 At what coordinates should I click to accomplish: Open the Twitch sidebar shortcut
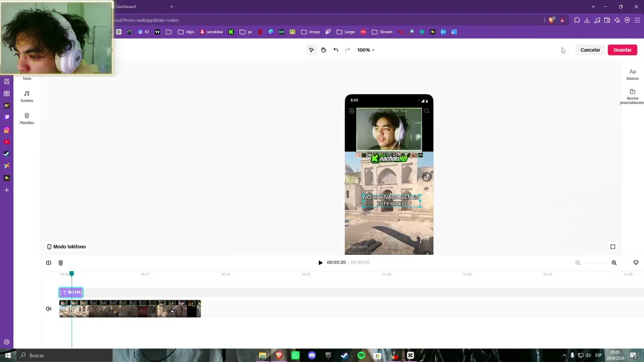[x=7, y=117]
